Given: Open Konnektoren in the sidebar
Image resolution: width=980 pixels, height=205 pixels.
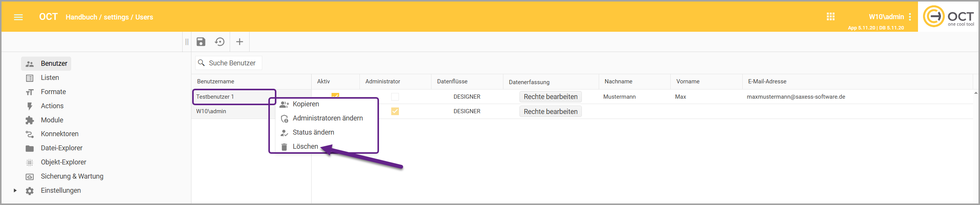Looking at the screenshot, I should coord(59,134).
